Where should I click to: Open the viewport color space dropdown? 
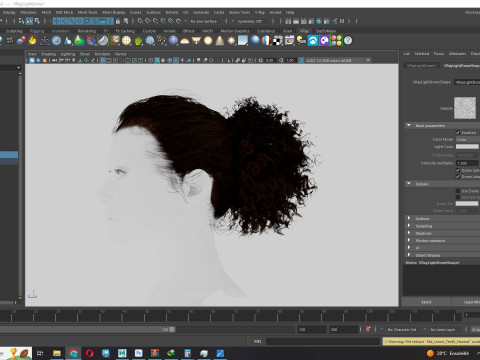pyautogui.click(x=337, y=60)
